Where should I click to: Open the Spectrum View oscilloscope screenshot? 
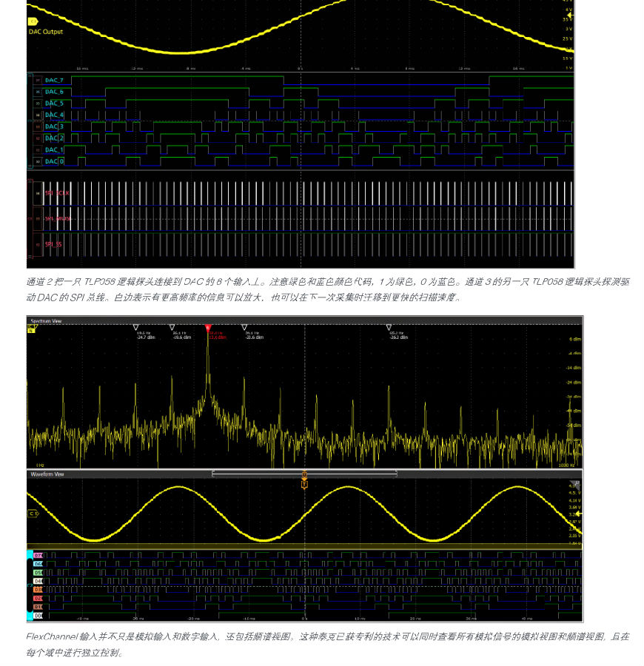pos(305,469)
